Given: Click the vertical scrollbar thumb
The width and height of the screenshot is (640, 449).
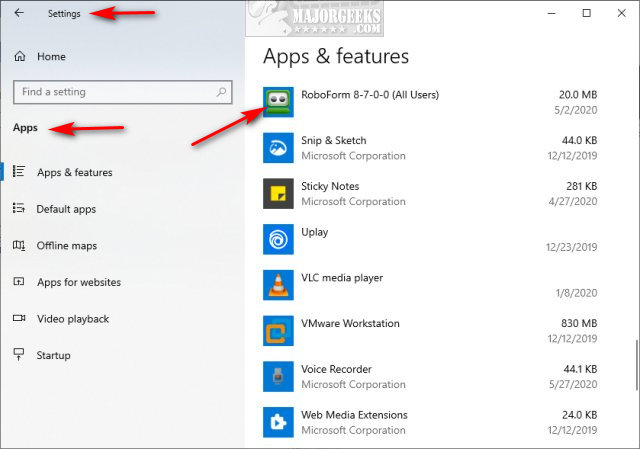Looking at the screenshot, I should (636, 365).
